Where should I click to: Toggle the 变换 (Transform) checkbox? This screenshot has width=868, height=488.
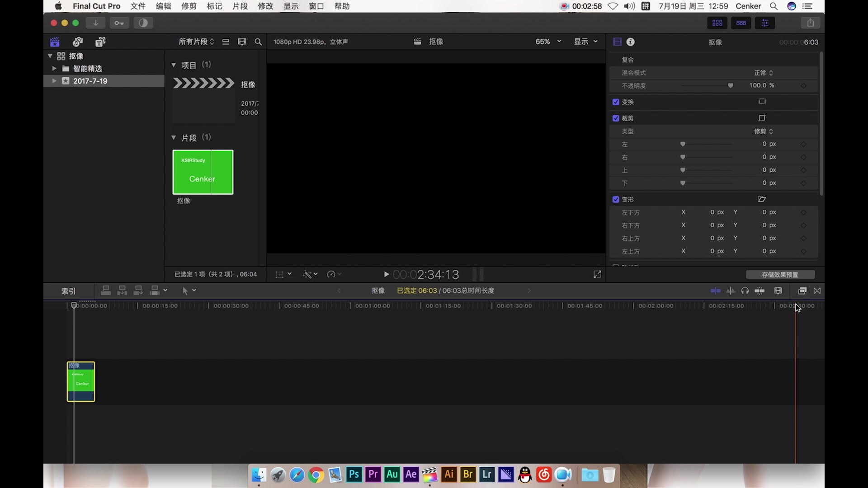coord(615,101)
